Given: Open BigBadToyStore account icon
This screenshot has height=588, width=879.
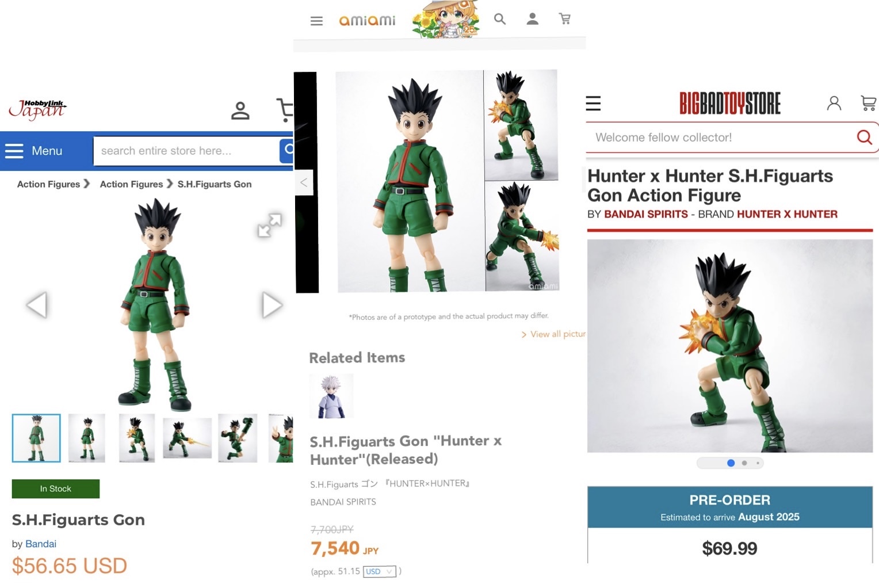Looking at the screenshot, I should tap(834, 103).
